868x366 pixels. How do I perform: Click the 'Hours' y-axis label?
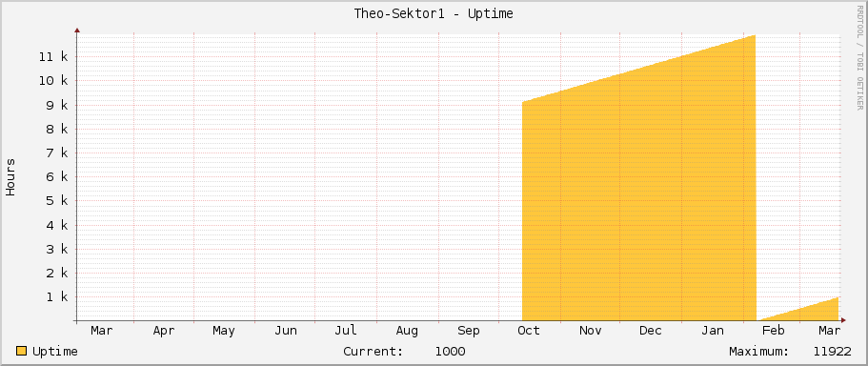point(10,176)
